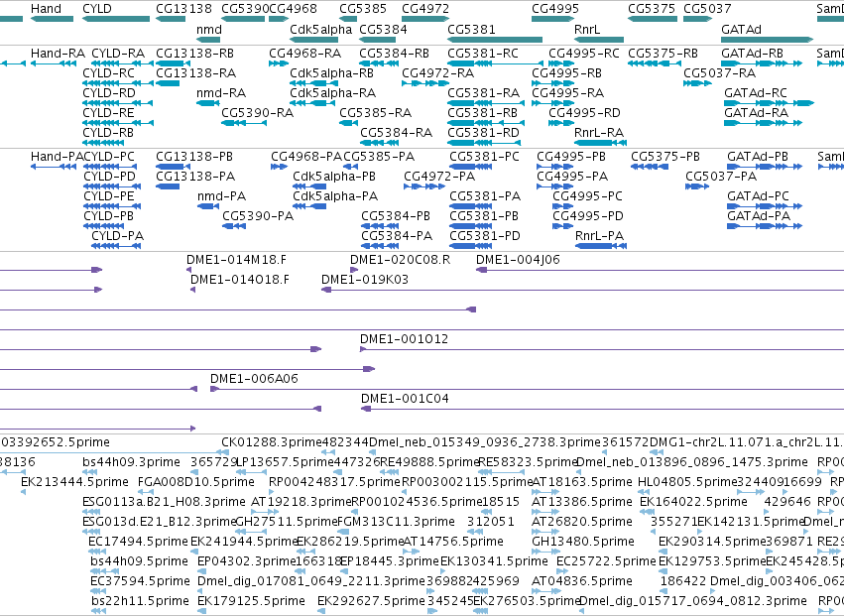Image resolution: width=844 pixels, height=616 pixels.
Task: Select the CG5384-PB protein label
Action: tap(396, 216)
